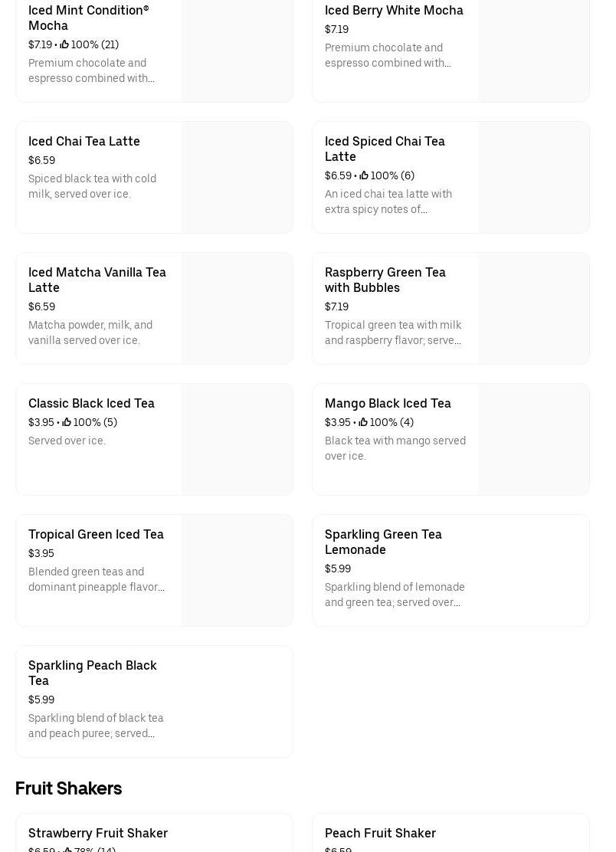Open the Iced Chai Tea Latte title
Viewport: 616px width, 852px height.
(84, 141)
